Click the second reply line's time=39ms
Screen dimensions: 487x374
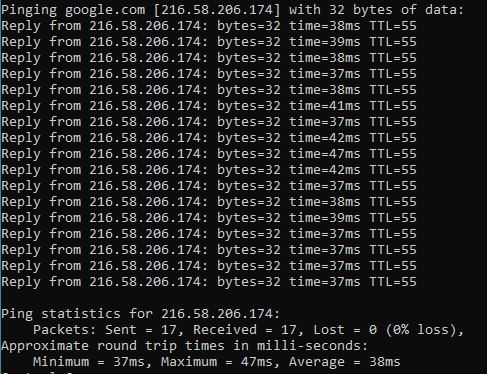click(325, 42)
